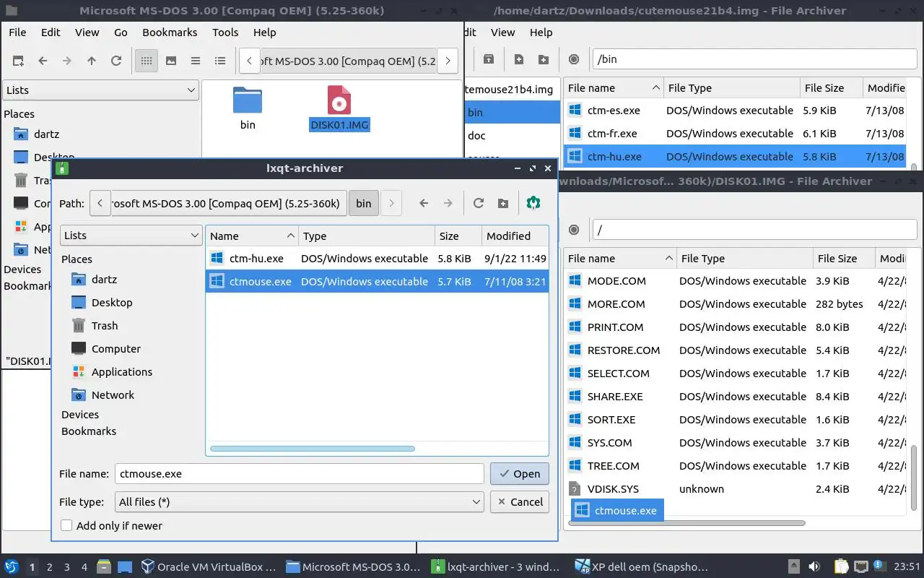This screenshot has width=924, height=578.
Task: Click the bin path segment button in dialog
Action: tap(364, 204)
